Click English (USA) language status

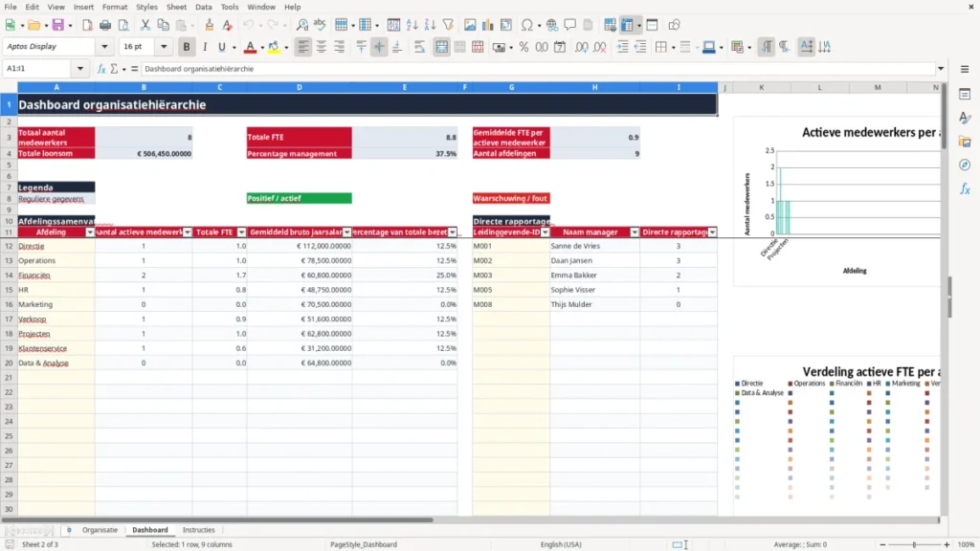pos(561,544)
